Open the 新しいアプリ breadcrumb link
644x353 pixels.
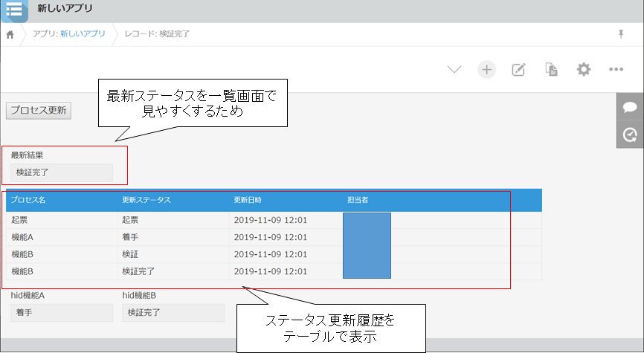point(83,34)
